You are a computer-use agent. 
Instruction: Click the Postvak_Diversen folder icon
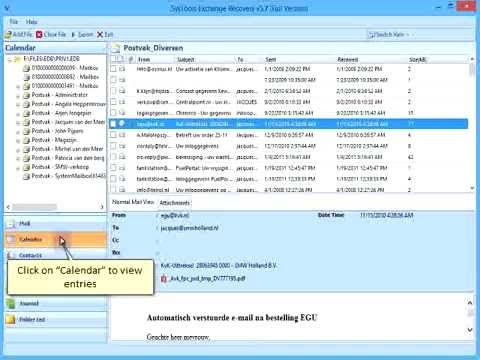pos(116,48)
